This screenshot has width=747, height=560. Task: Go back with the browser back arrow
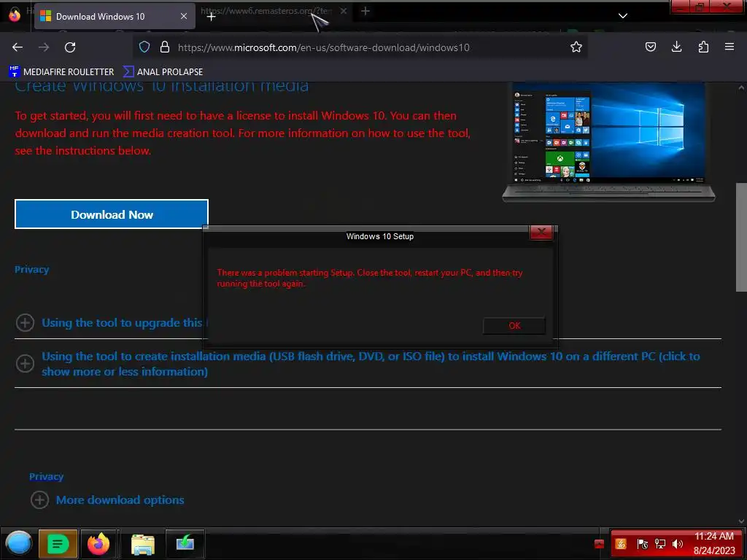tap(18, 47)
